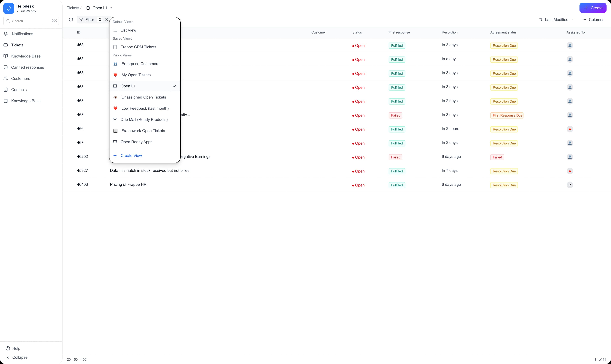Open ticket Pricing of Frappe HR
Image resolution: width=611 pixels, height=364 pixels.
[128, 184]
